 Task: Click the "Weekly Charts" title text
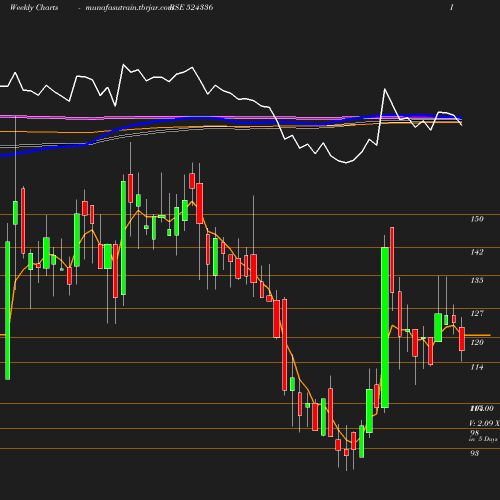point(34,8)
